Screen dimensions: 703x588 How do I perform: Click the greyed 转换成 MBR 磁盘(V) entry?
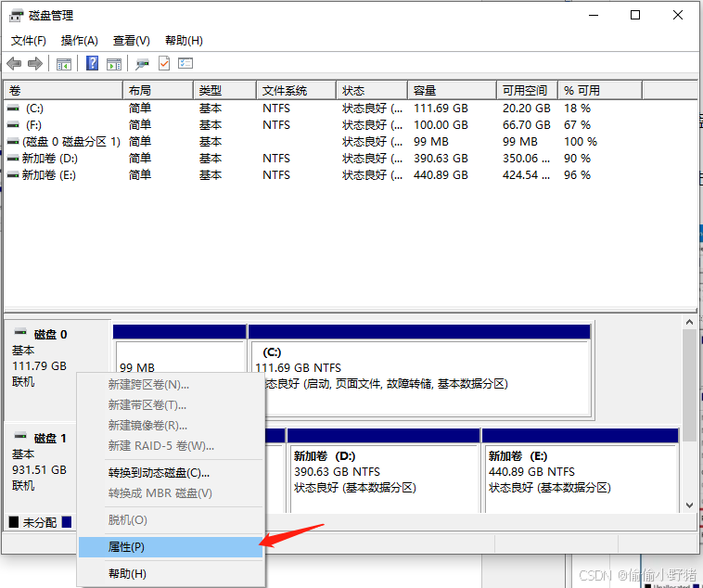point(171,493)
